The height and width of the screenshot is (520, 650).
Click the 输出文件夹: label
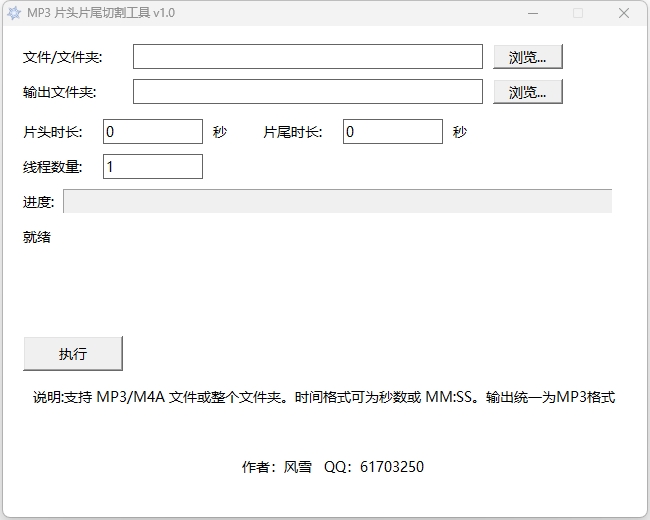[x=59, y=92]
